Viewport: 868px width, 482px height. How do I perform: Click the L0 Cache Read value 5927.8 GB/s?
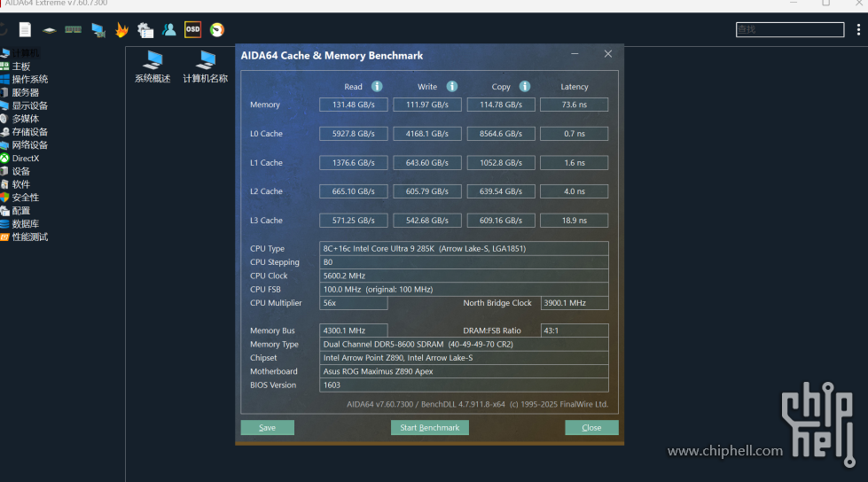pyautogui.click(x=353, y=134)
